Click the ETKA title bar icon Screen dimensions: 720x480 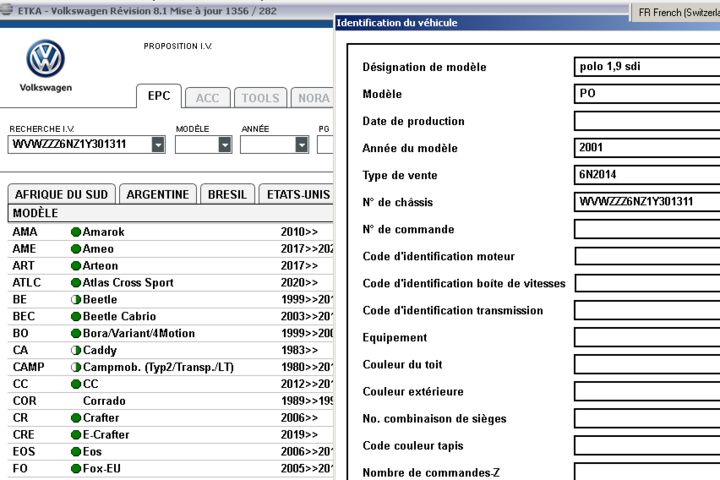pyautogui.click(x=6, y=10)
